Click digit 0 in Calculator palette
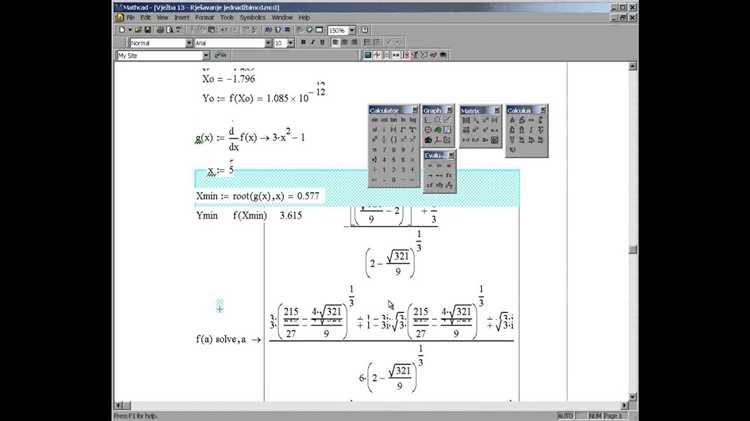This screenshot has width=750, height=421. 394,180
